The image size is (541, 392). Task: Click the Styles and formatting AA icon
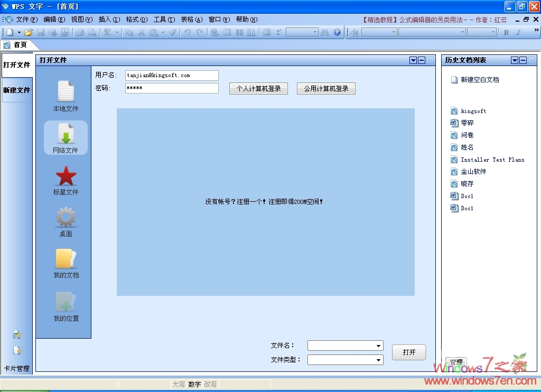pyautogui.click(x=355, y=32)
